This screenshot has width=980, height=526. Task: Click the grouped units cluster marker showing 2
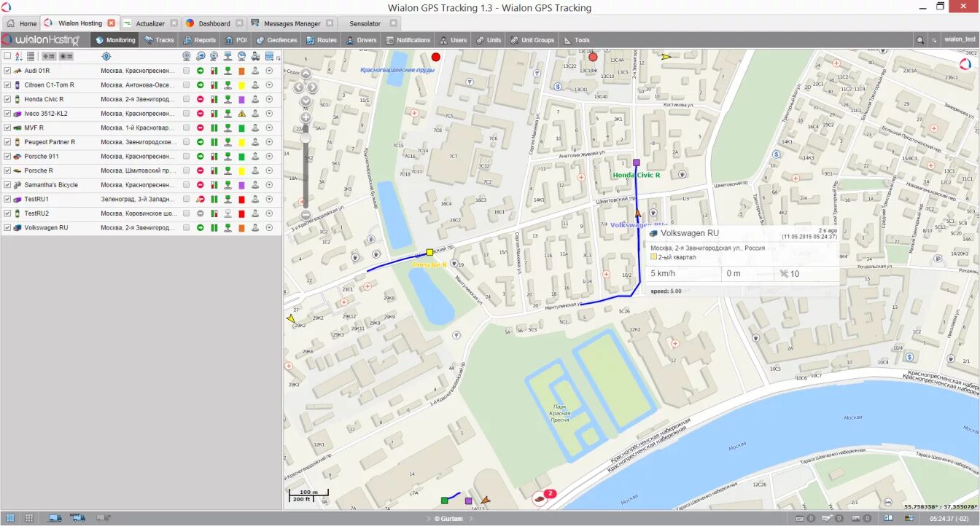point(544,497)
